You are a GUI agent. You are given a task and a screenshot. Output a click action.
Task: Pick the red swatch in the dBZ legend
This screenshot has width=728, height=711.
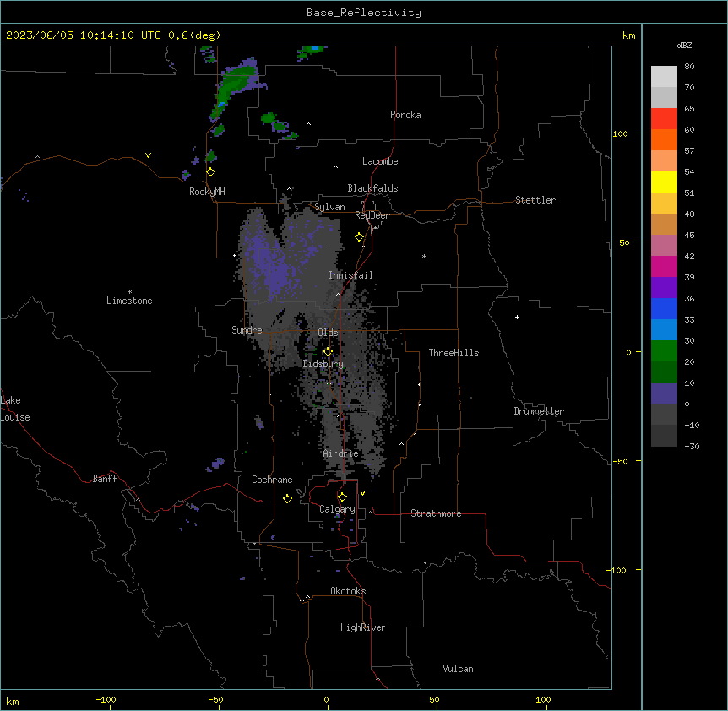click(664, 118)
